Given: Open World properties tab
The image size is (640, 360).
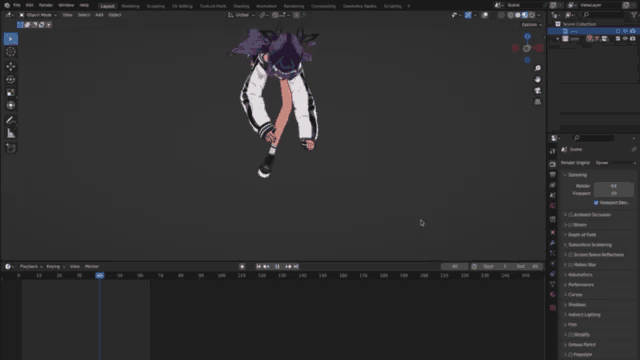Looking at the screenshot, I should 553,206.
